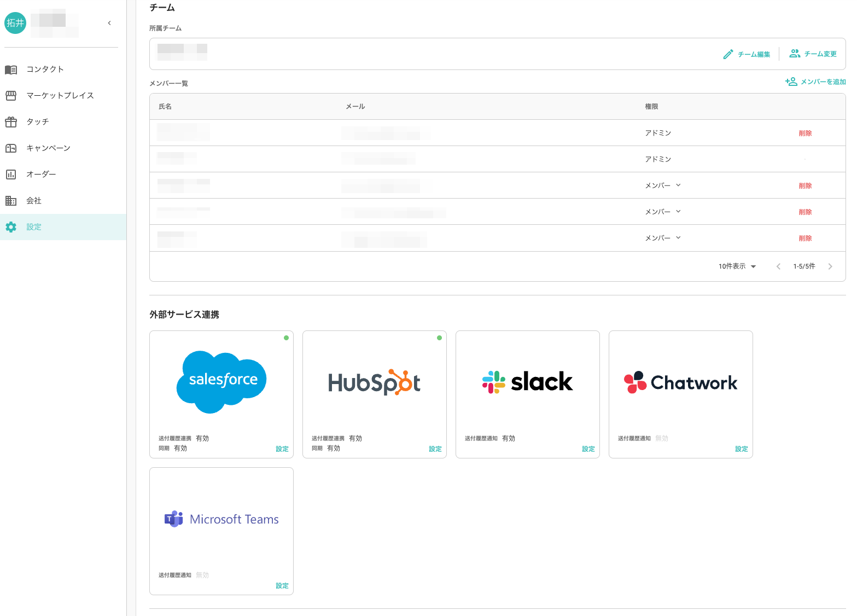Open the タッチ menu item
The width and height of the screenshot is (857, 616).
tap(63, 122)
